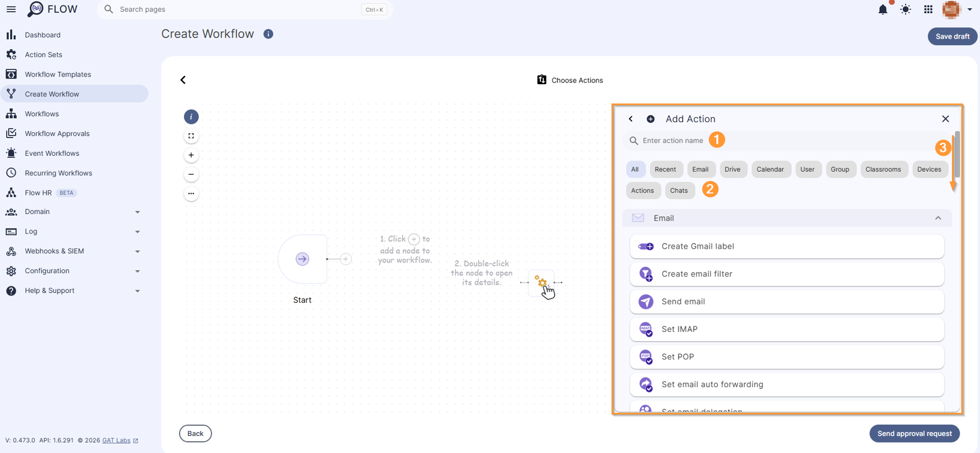Click the Back button below the canvas
Viewport: 980px width, 453px height.
[x=196, y=434]
